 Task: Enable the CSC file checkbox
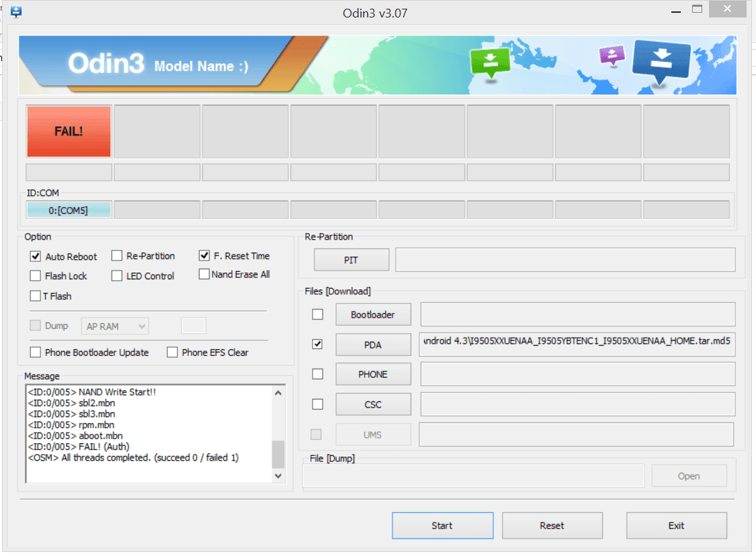coord(317,404)
